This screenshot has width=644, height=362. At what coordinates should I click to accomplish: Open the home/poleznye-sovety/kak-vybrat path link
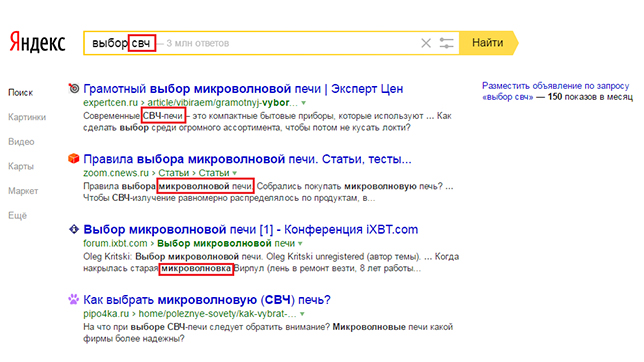coord(218,314)
